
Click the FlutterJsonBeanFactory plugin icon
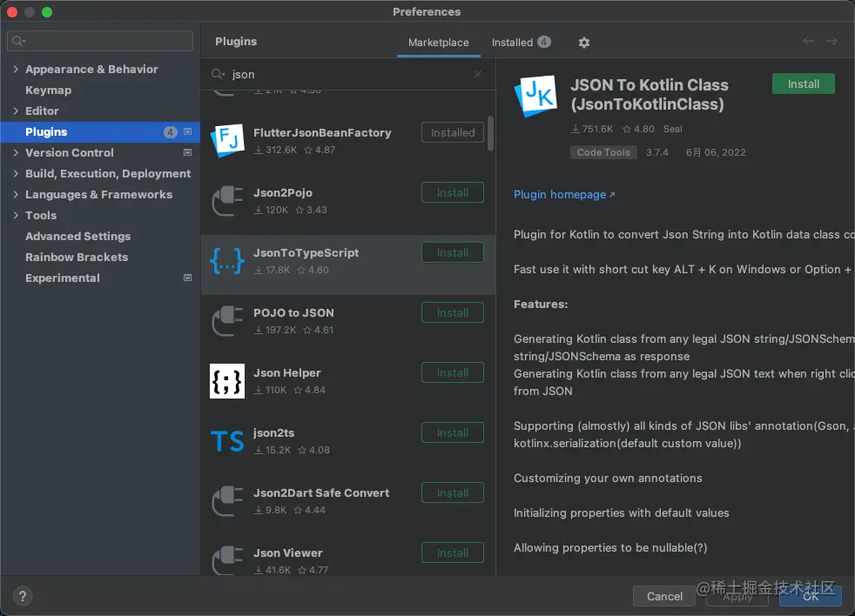[x=227, y=141]
